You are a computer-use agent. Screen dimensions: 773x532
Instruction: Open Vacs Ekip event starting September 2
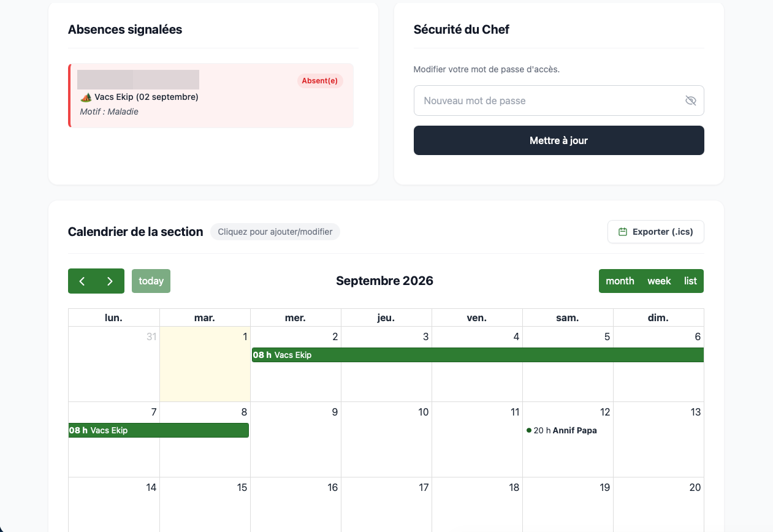478,355
